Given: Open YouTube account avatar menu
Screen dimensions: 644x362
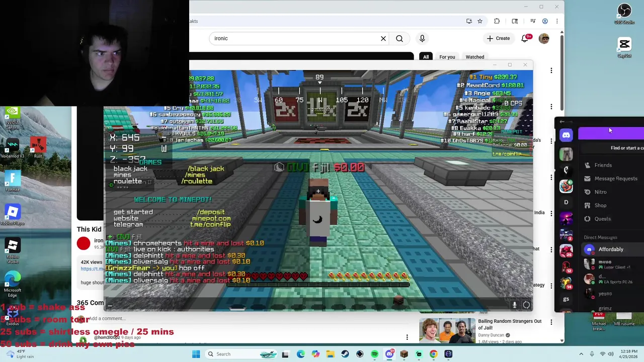Looking at the screenshot, I should pos(544,38).
